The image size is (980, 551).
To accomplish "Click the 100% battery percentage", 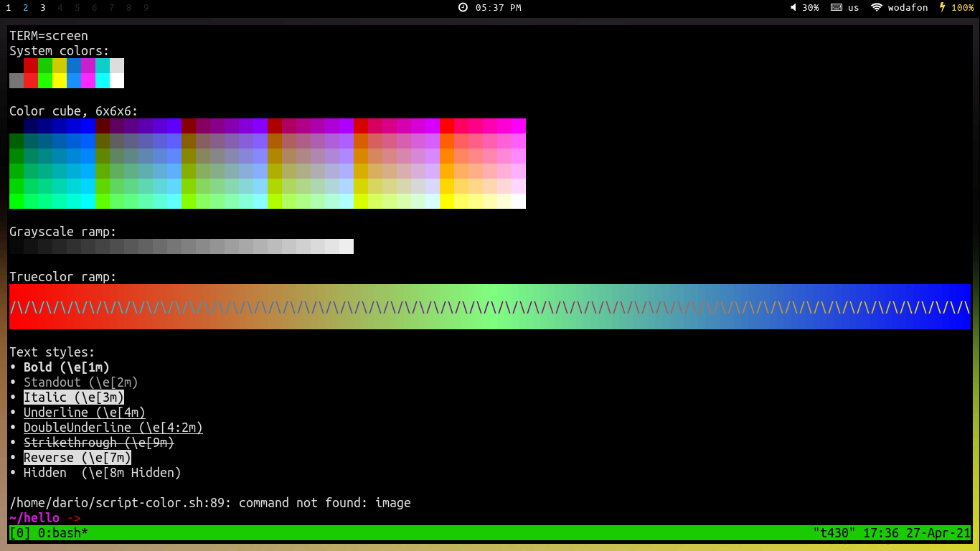I will pyautogui.click(x=962, y=8).
